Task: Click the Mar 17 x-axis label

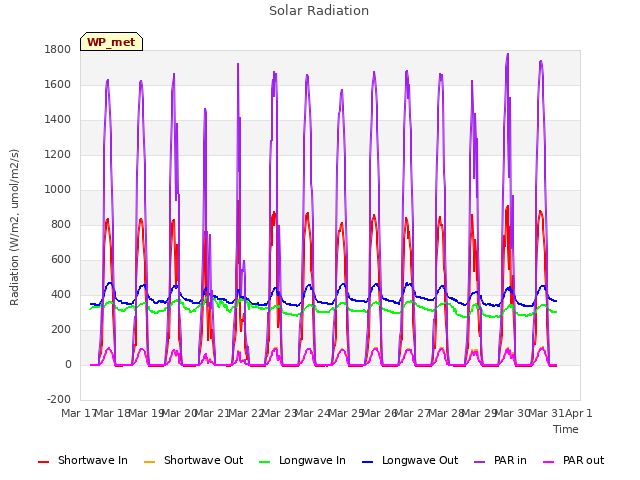Action: pyautogui.click(x=78, y=413)
